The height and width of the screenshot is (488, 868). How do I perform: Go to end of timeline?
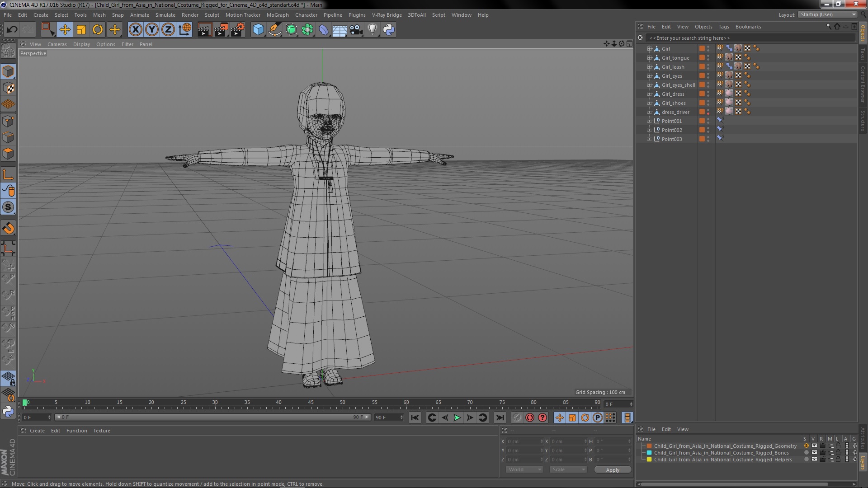(500, 418)
